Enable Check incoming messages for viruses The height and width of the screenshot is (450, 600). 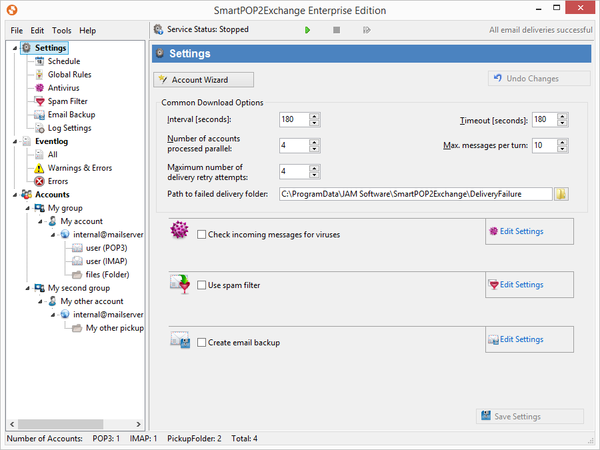(x=202, y=234)
